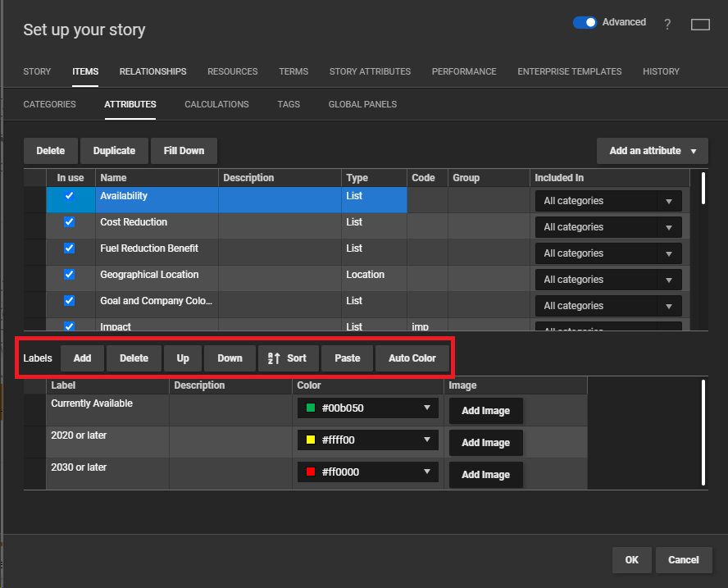The image size is (728, 588).
Task: Open the CATEGORIES sub-tab
Action: [x=50, y=104]
